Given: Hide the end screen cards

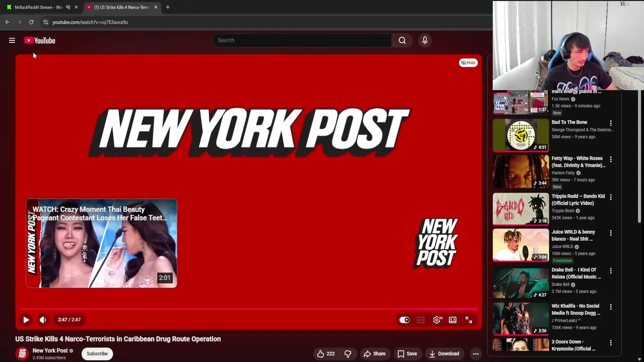Looking at the screenshot, I should 468,63.
